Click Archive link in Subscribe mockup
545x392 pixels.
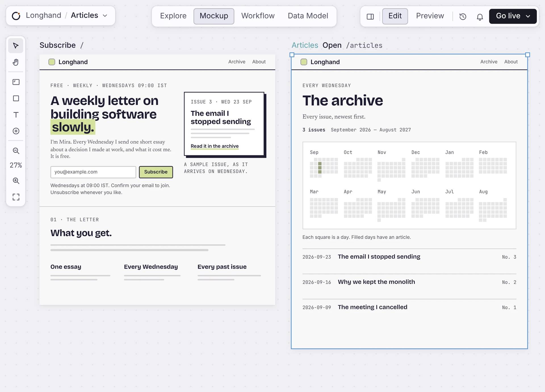click(237, 62)
